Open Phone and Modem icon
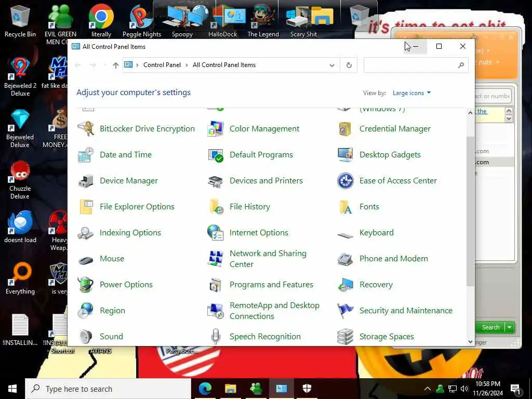Screen dimensions: 532x399 point(345,259)
